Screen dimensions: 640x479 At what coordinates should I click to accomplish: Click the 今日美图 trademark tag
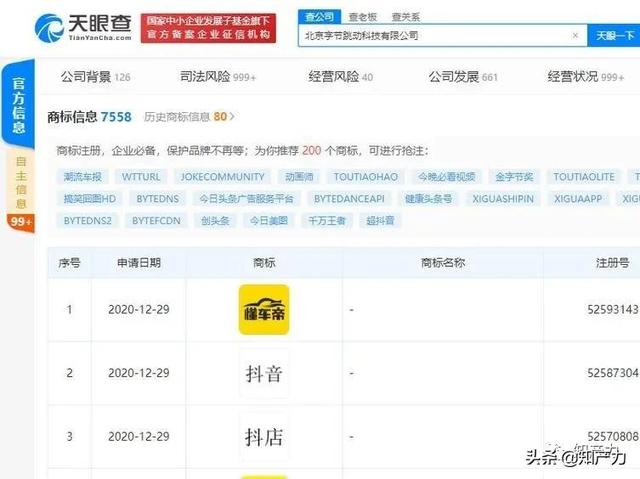pos(269,221)
